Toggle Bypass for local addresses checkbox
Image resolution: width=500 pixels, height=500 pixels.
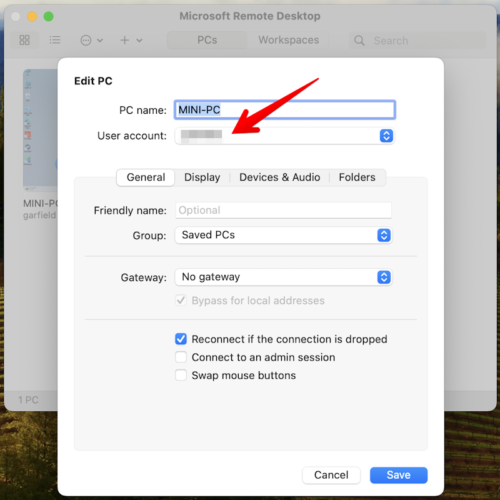(x=181, y=301)
